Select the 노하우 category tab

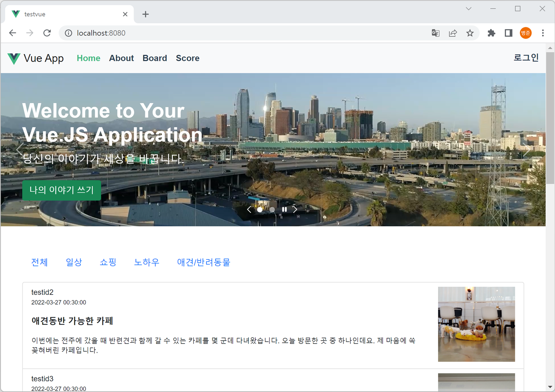(147, 262)
